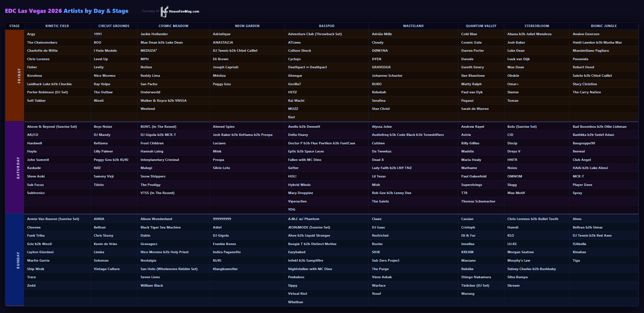The image size is (644, 313).
Task: Select the Kinetic Field column header
Action: pos(57,26)
